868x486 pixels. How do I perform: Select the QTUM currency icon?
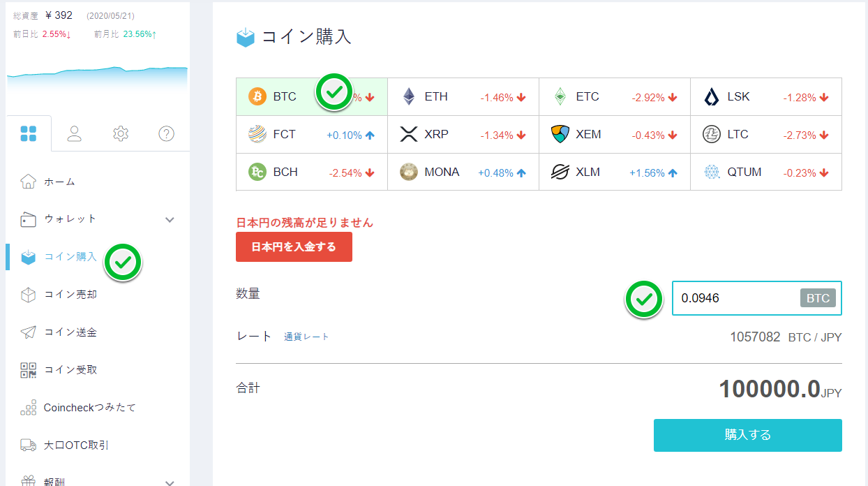pyautogui.click(x=712, y=172)
